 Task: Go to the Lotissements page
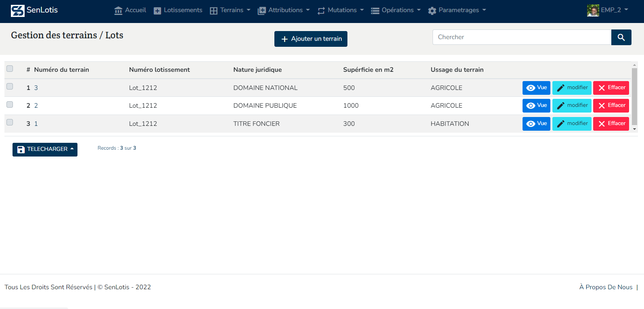tap(178, 10)
